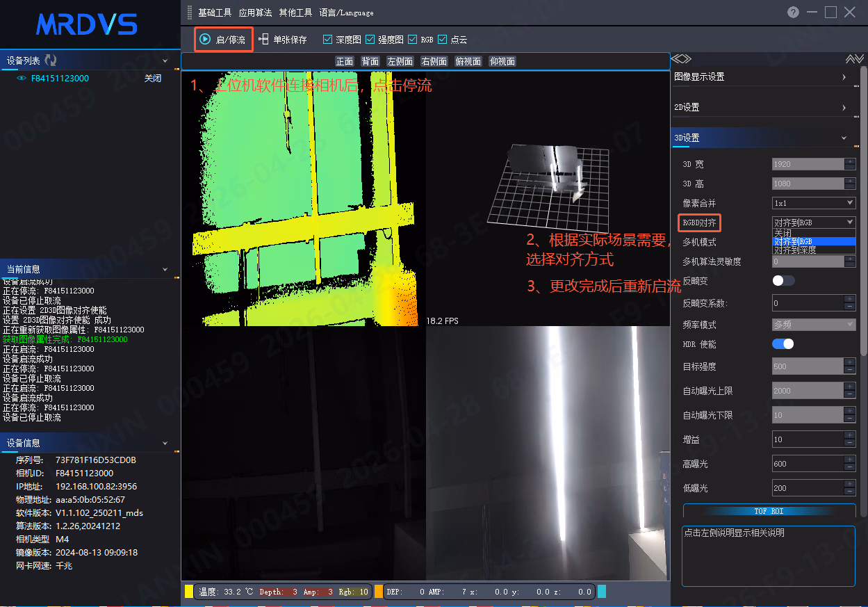Viewport: 868px width, 607px height.
Task: Decrease the 低曝光 stepper value
Action: click(850, 492)
